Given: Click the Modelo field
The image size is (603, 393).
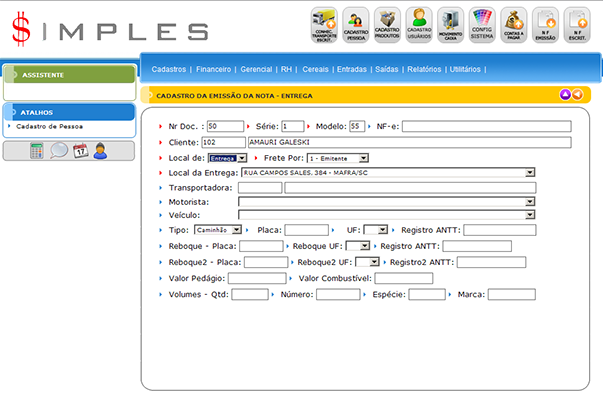Looking at the screenshot, I should click(357, 126).
